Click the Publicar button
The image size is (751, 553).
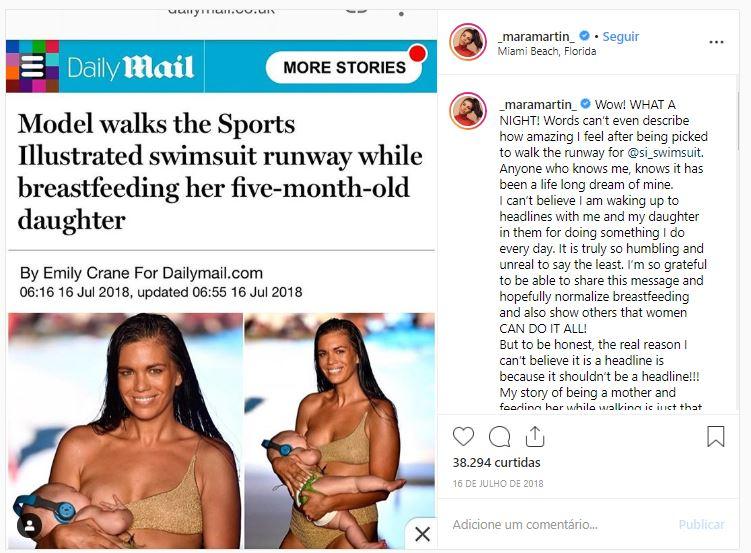701,525
